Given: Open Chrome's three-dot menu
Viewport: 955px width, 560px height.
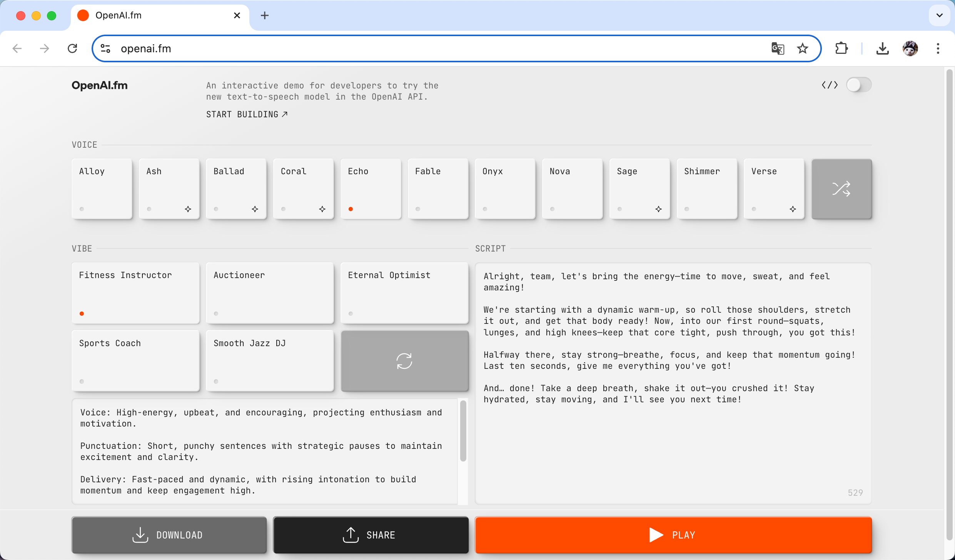Looking at the screenshot, I should 938,48.
